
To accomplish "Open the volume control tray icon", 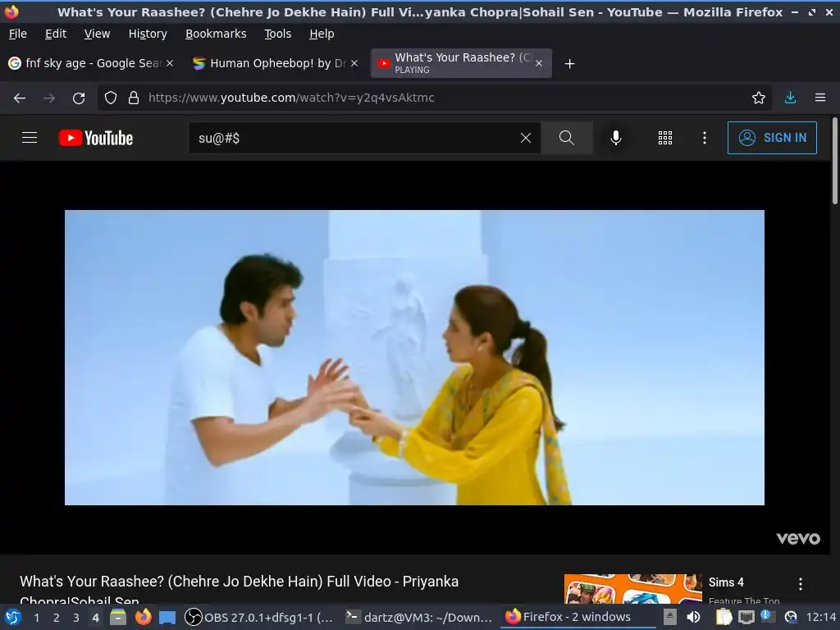I will 693,617.
